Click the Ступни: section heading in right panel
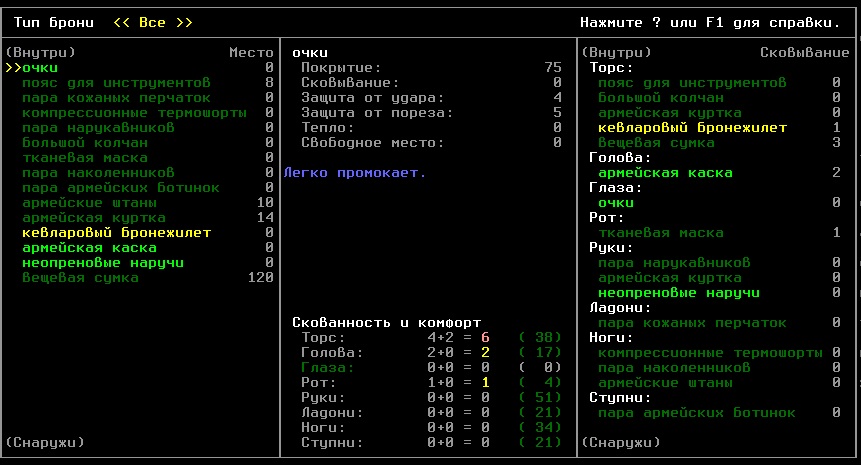The image size is (861, 465). (620, 397)
